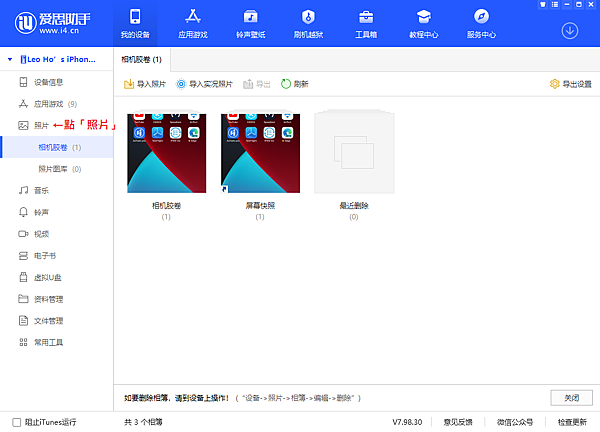
Task: Open the 屏幕快照 screenshots album thumbnail
Action: [x=260, y=153]
